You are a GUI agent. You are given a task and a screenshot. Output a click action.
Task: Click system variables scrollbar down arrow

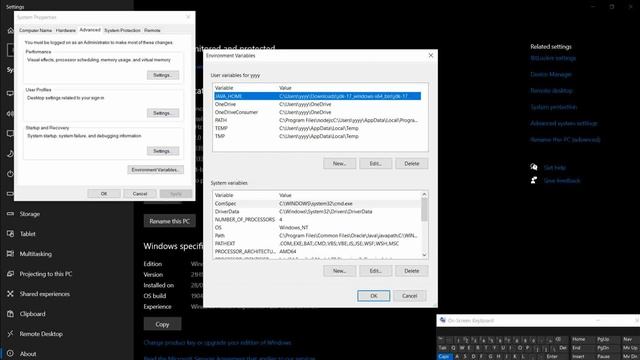coord(424,255)
